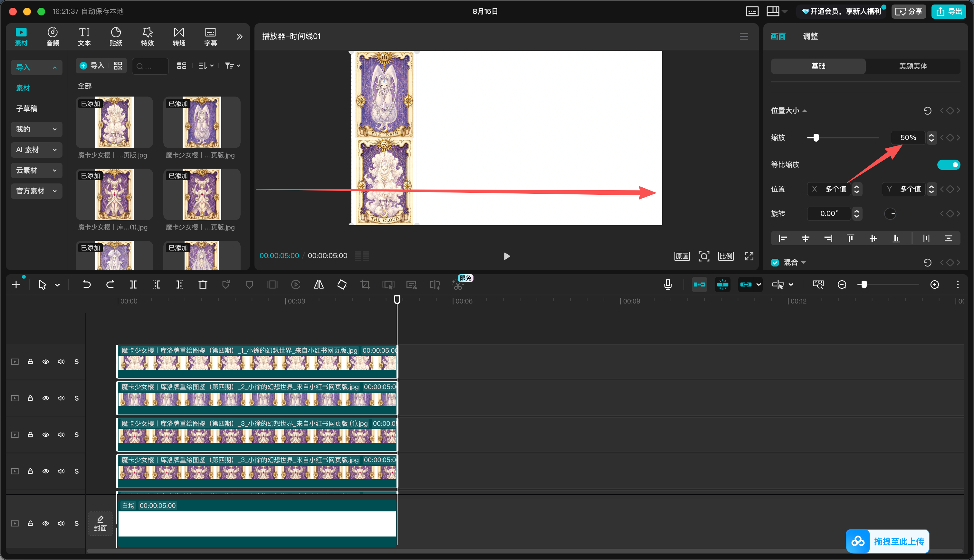Image resolution: width=974 pixels, height=560 pixels.
Task: Open the 调整 tab in properties panel
Action: pos(810,36)
